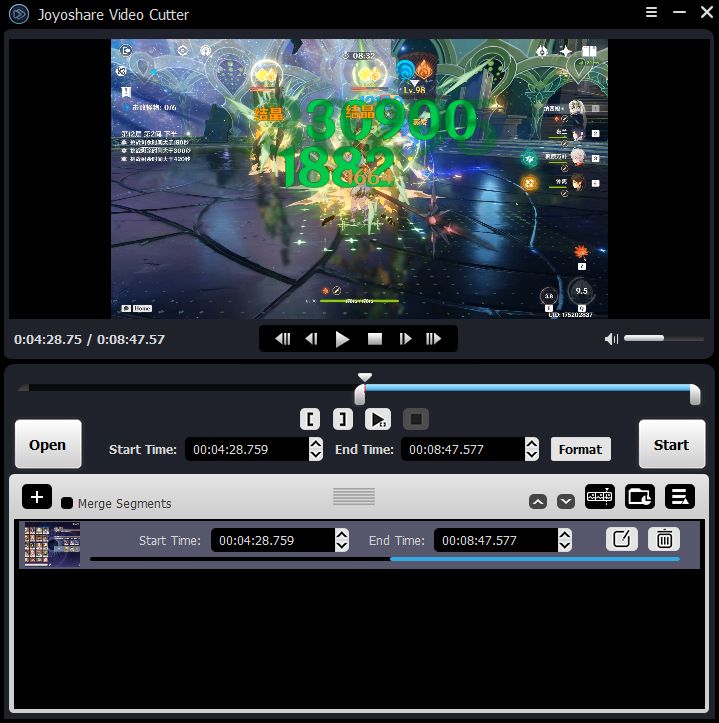Move segment down with the down chevron
Viewport: 719px width, 723px height.
pyautogui.click(x=566, y=501)
